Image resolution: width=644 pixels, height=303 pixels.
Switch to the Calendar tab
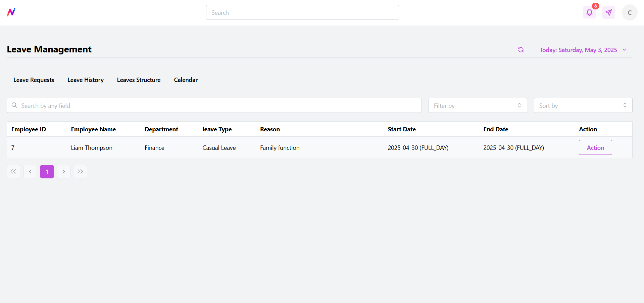tap(186, 80)
